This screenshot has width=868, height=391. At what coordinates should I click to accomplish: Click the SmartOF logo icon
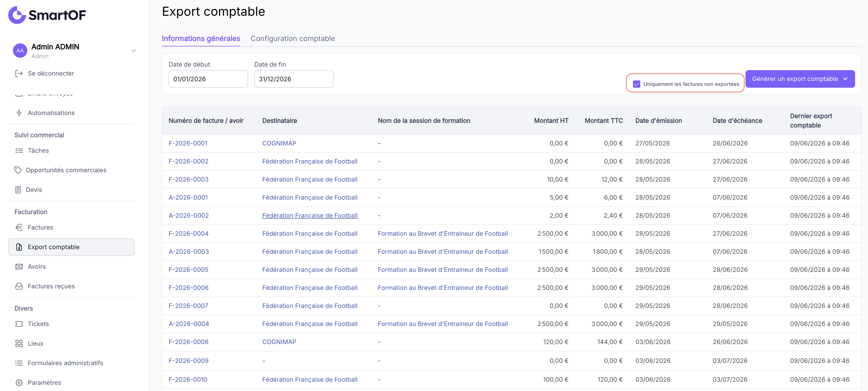click(17, 15)
